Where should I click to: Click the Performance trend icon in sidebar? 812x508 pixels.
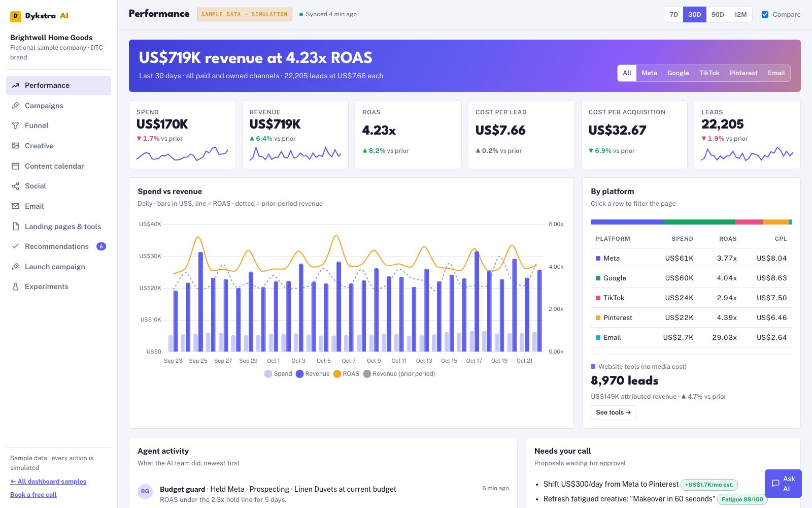pos(16,85)
